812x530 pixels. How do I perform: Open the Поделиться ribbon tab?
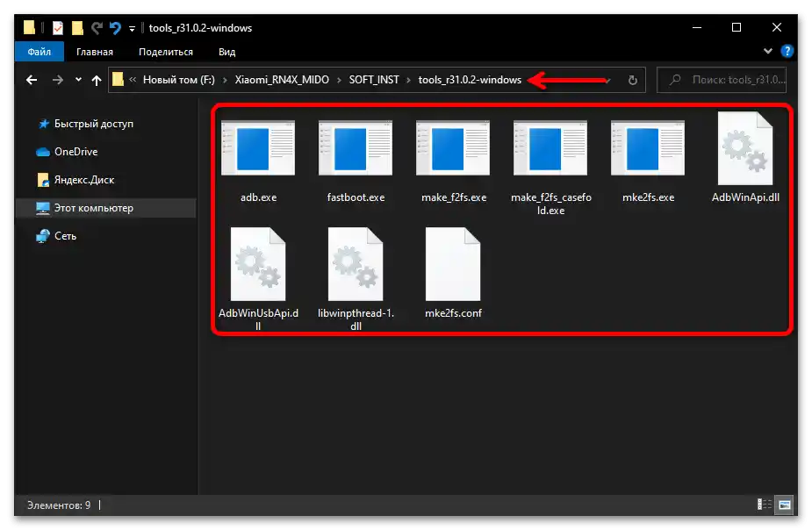click(166, 52)
